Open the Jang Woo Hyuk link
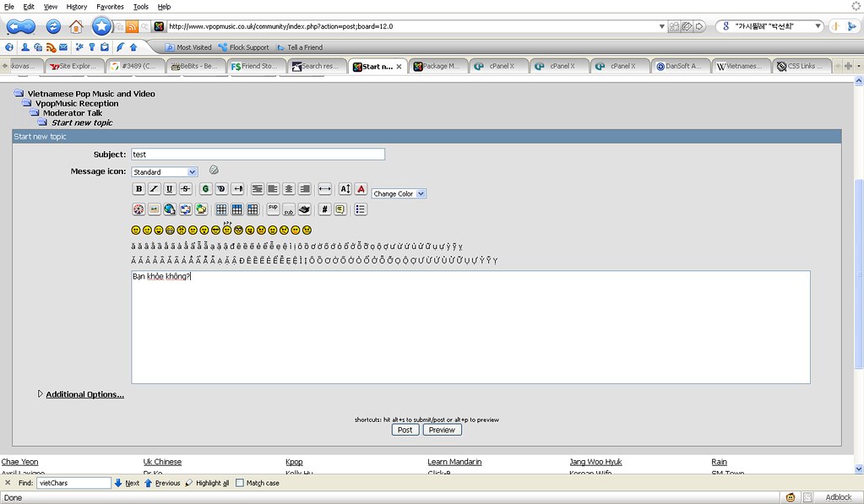Image resolution: width=864 pixels, height=504 pixels. tap(595, 462)
